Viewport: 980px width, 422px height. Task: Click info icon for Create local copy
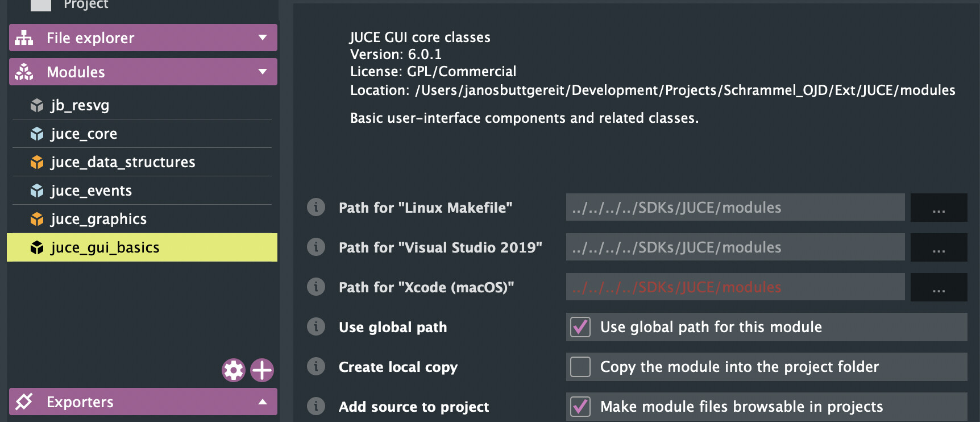pyautogui.click(x=316, y=367)
